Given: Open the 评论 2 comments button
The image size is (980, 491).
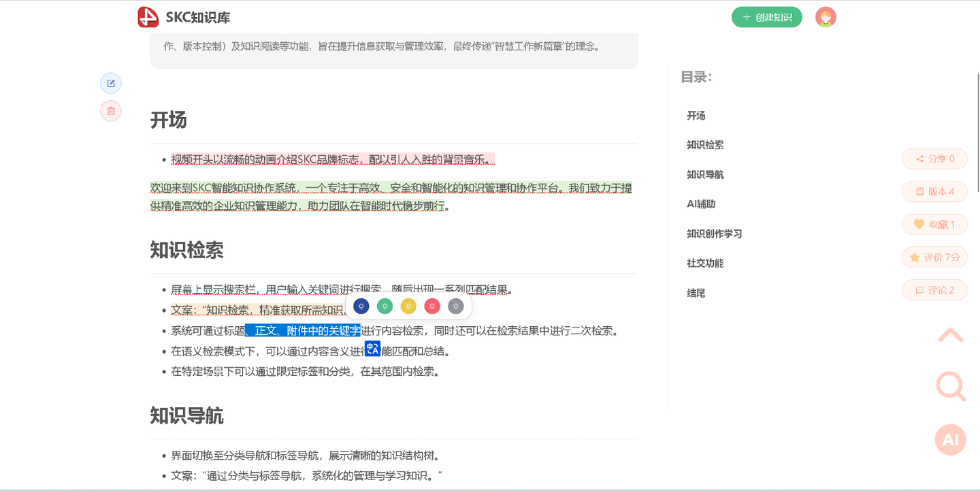Looking at the screenshot, I should tap(935, 290).
